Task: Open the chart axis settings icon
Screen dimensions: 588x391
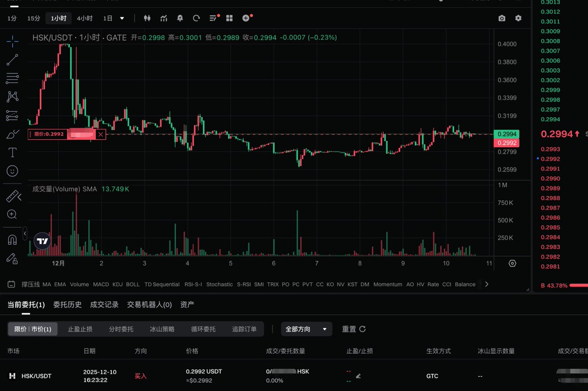Action: [513, 263]
